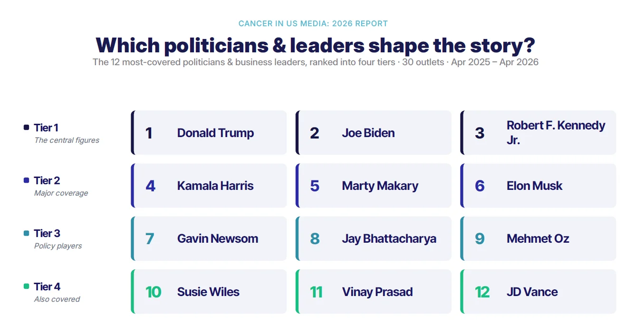Open the Robert F. Kennedy Jr. card
Image resolution: width=644 pixels, height=336 pixels.
coord(538,133)
